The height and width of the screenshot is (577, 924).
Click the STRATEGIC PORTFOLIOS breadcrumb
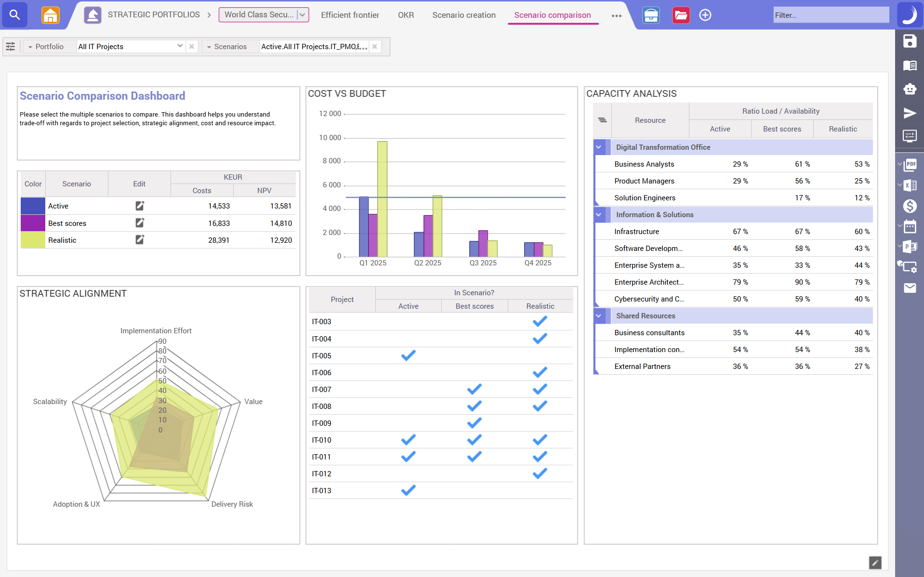click(x=153, y=15)
